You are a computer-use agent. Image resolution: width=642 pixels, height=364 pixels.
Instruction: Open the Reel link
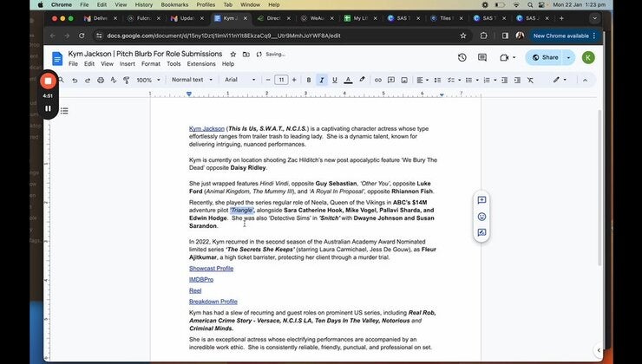(195, 291)
